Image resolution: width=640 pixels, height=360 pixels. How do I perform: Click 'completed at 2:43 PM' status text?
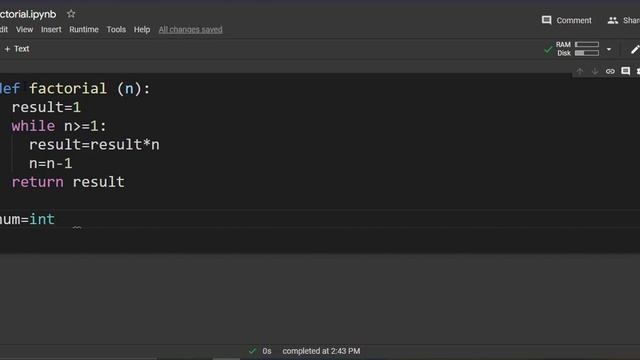point(321,351)
